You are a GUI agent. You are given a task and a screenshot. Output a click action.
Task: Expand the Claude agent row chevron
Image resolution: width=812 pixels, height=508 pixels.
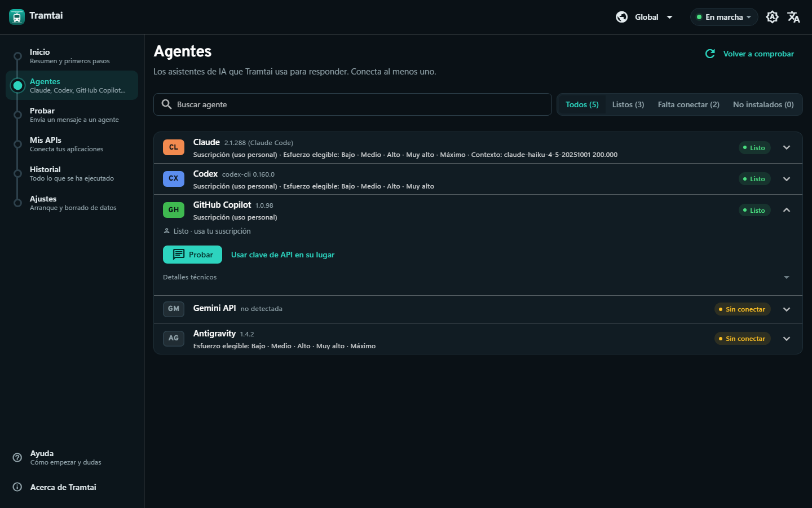787,147
